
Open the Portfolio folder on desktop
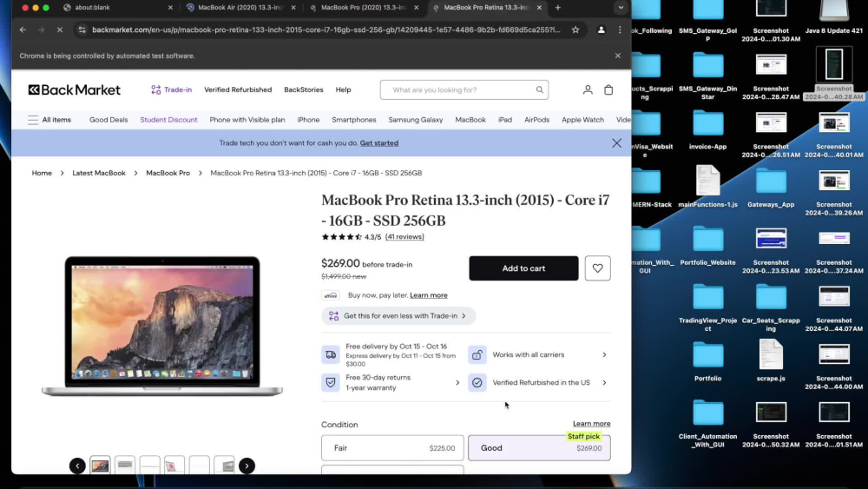708,360
